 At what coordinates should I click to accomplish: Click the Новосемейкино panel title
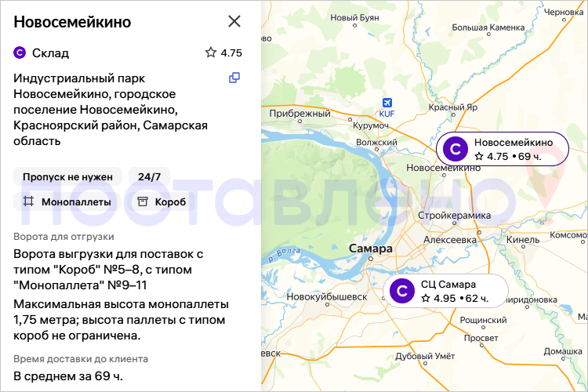pyautogui.click(x=72, y=22)
